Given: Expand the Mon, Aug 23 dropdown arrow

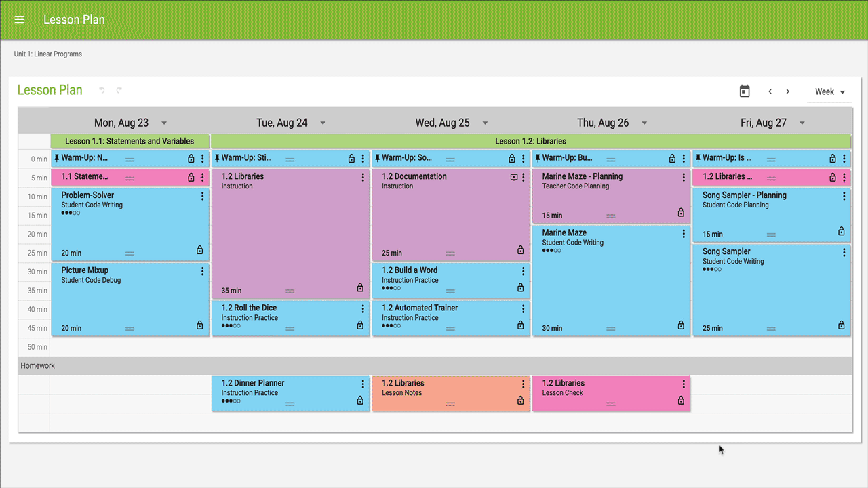Looking at the screenshot, I should pos(164,123).
